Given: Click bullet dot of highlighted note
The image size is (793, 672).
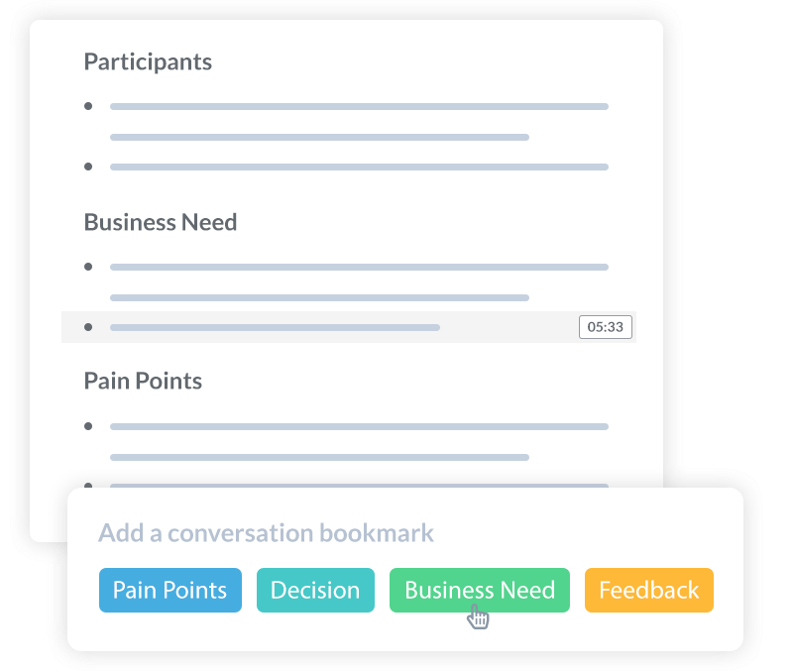Looking at the screenshot, I should click(88, 327).
